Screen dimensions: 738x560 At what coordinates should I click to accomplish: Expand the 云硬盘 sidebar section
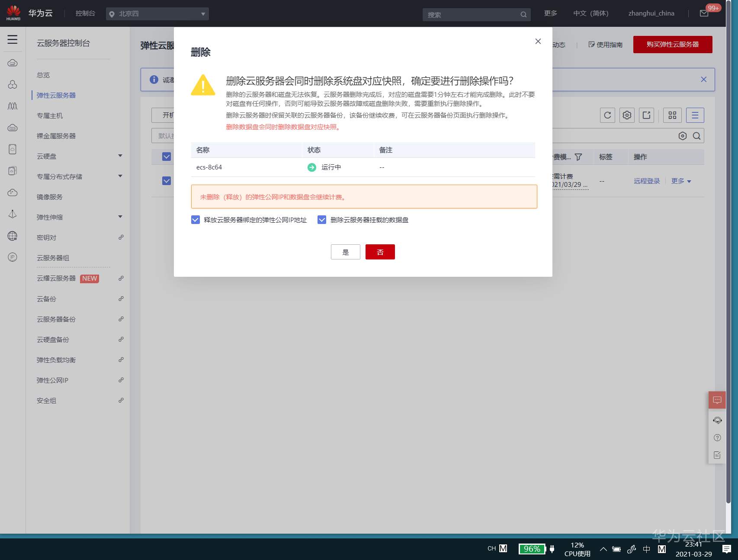[x=120, y=156]
